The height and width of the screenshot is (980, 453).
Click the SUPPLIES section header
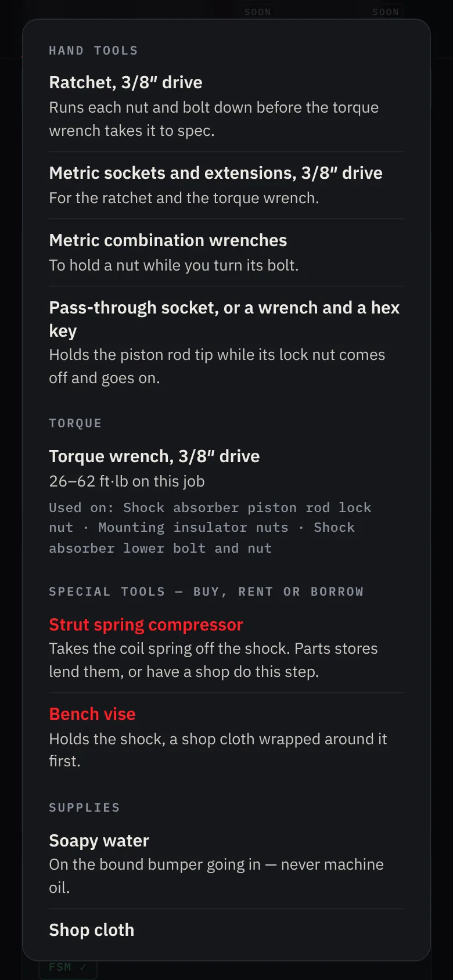(84, 808)
